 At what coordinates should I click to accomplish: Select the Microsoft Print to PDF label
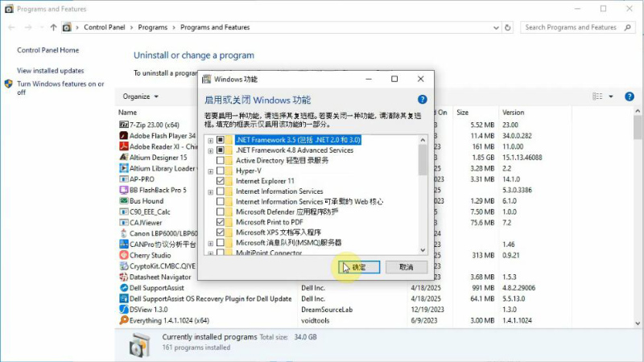[x=270, y=222]
